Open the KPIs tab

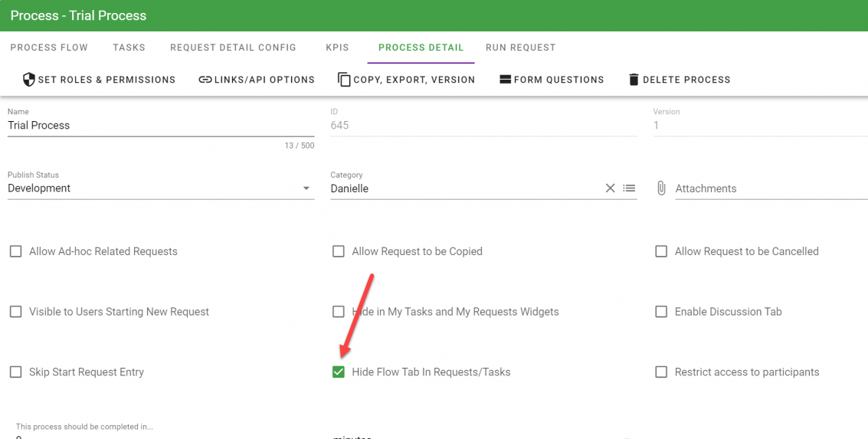(x=337, y=48)
